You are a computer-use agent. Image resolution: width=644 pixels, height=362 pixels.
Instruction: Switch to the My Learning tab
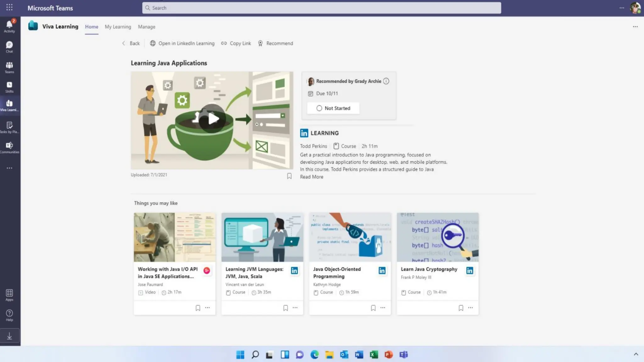[118, 27]
